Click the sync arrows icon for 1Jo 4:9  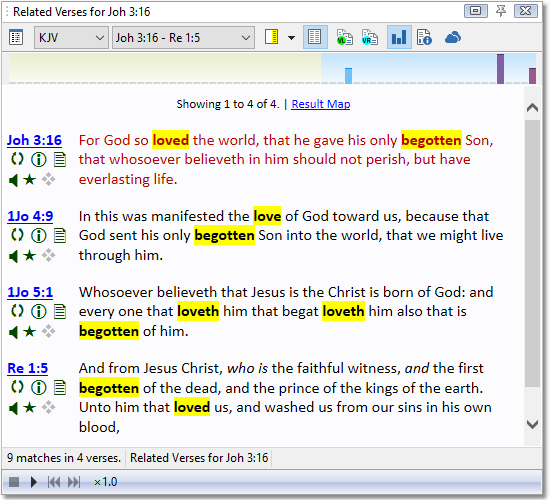[17, 235]
